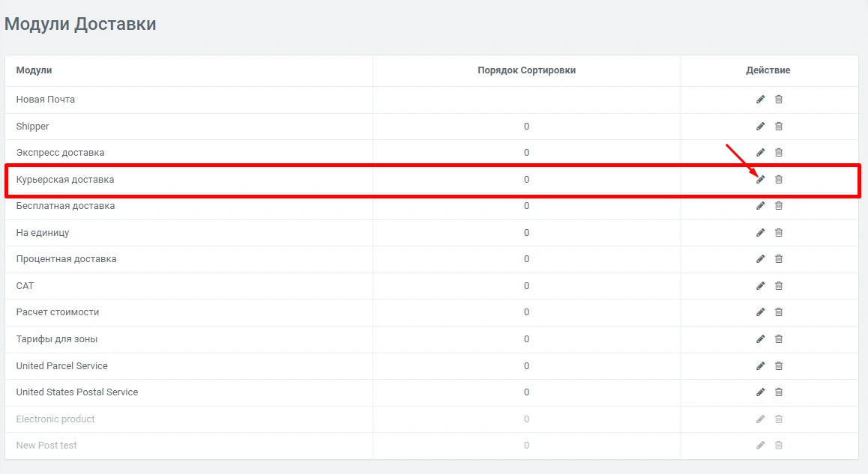
Task: Click the Модули column header
Action: click(34, 70)
